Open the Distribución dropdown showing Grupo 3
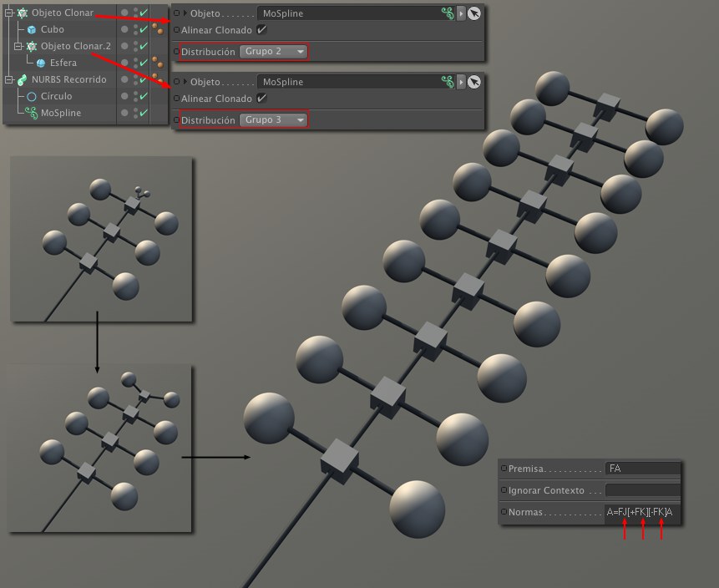This screenshot has width=719, height=588. [273, 120]
